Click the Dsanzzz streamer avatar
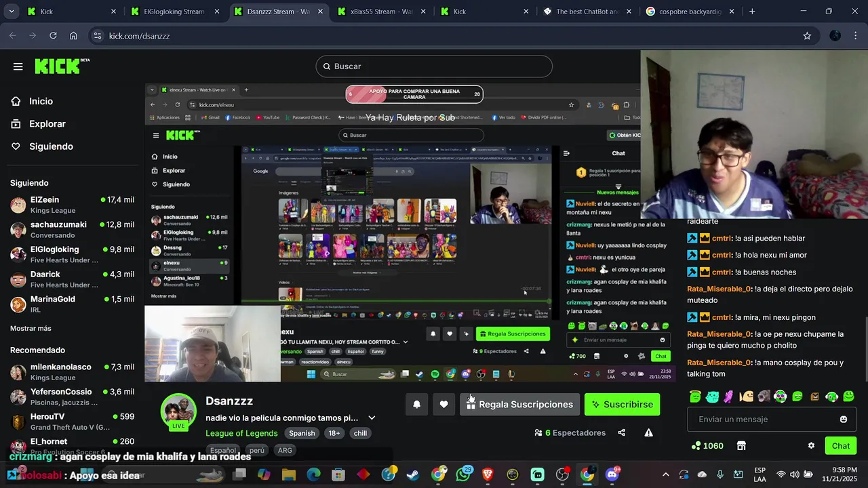This screenshot has width=868, height=488. (178, 412)
